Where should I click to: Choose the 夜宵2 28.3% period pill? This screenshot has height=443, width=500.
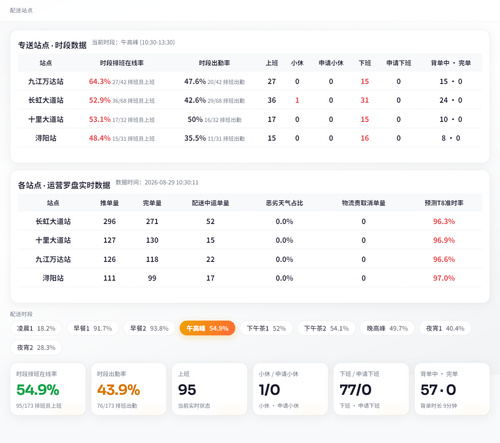click(x=36, y=348)
